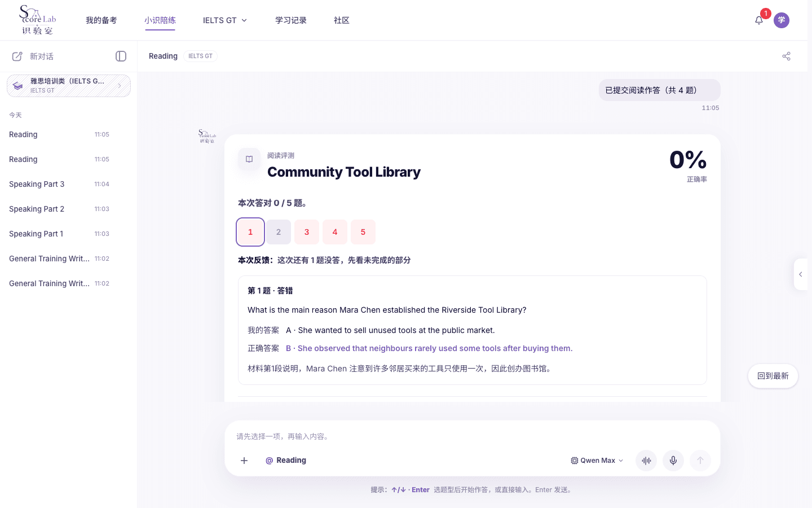Viewport: 812px width, 508px height.
Task: Click the 0% accuracy score
Action: coord(688,160)
